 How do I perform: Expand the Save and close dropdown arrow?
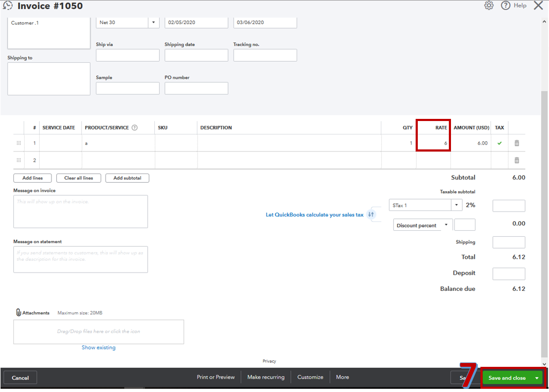point(538,377)
